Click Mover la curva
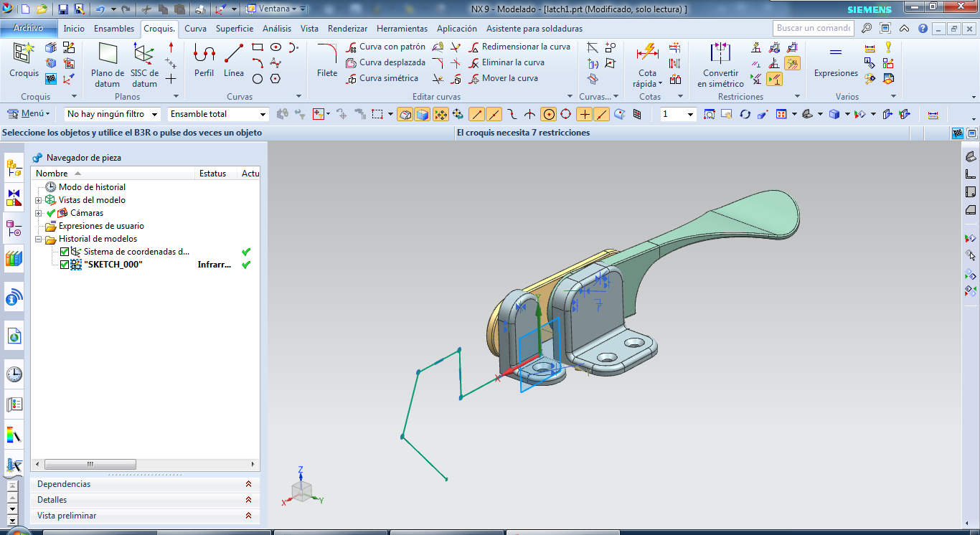This screenshot has height=535, width=980. point(504,78)
